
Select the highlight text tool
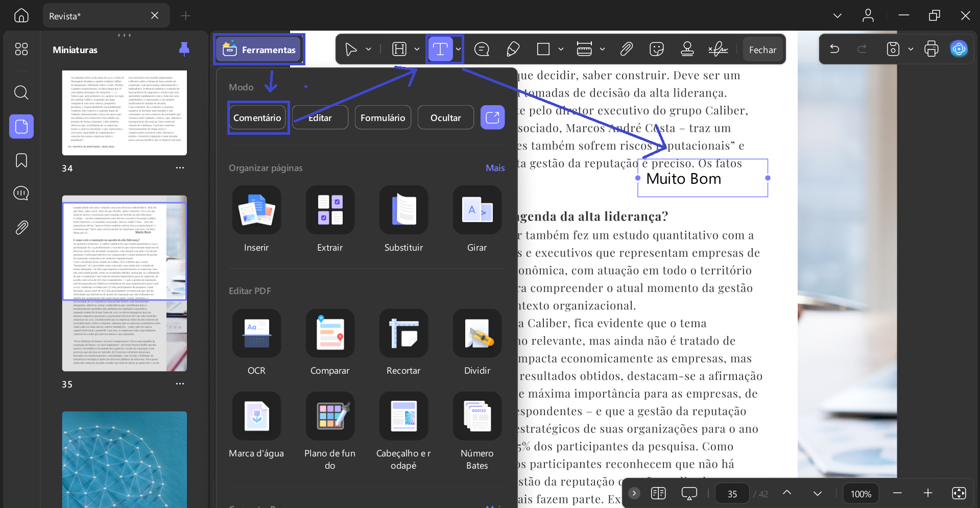(399, 50)
